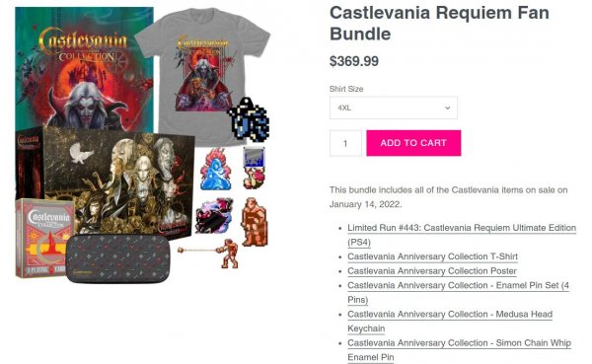Click the Requiem Ultimate Edition gold box art
592x364 pixels.
coord(113,182)
